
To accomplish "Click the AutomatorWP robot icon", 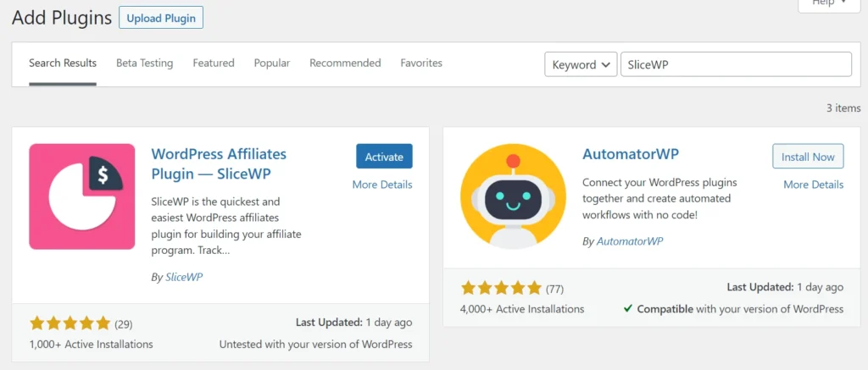I will click(x=513, y=196).
